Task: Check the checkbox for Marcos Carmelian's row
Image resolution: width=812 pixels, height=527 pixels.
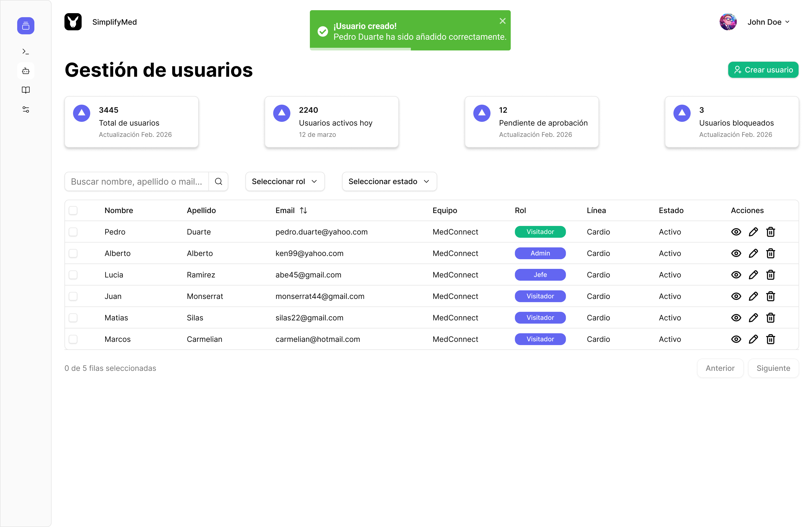Action: (73, 339)
